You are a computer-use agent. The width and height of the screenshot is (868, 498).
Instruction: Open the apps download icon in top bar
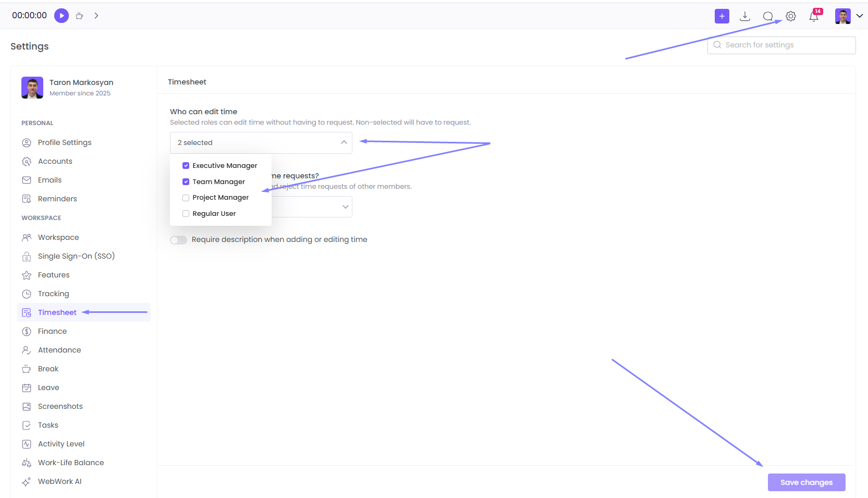coord(744,16)
